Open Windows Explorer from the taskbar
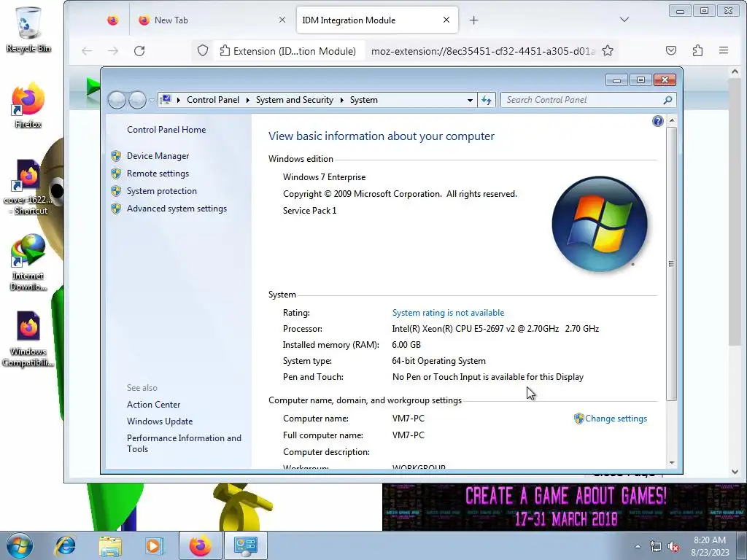Screen dimensions: 747x560 coord(110,545)
